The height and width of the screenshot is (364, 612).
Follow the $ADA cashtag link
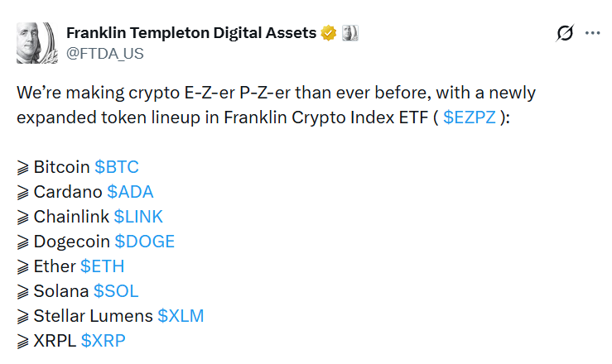click(x=130, y=192)
